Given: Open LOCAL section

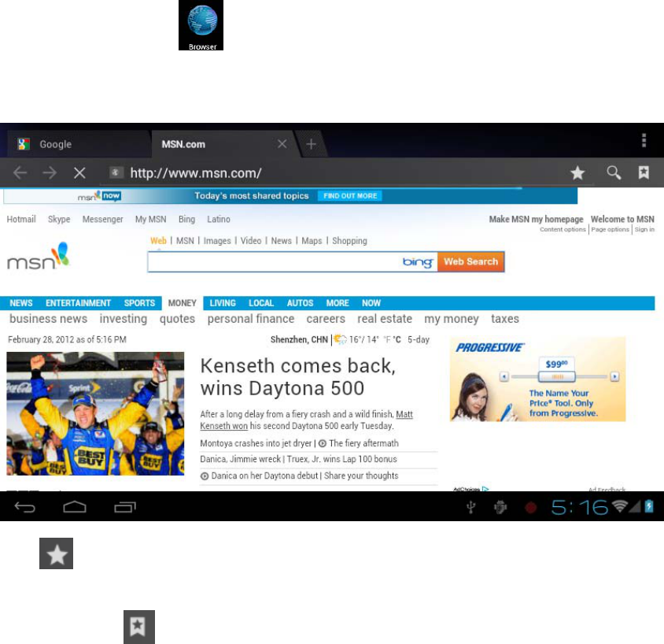Looking at the screenshot, I should [x=261, y=303].
